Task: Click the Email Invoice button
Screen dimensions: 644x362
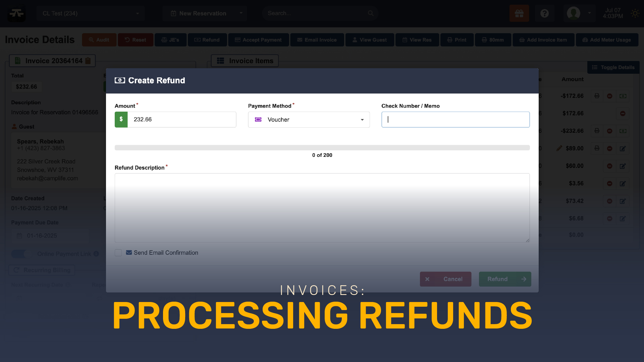Action: [x=317, y=40]
